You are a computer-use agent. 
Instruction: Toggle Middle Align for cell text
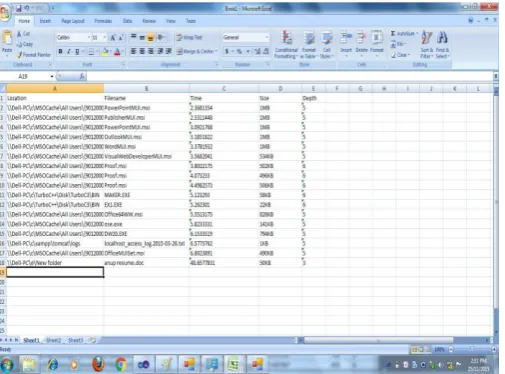coord(142,37)
